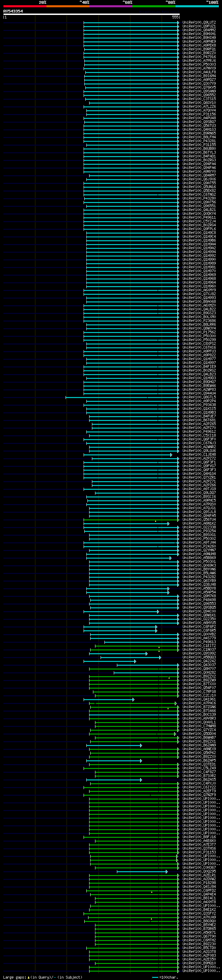Click the alignment bar for UniRef100_C1JEH8
The height and width of the screenshot is (980, 222).
128,455
